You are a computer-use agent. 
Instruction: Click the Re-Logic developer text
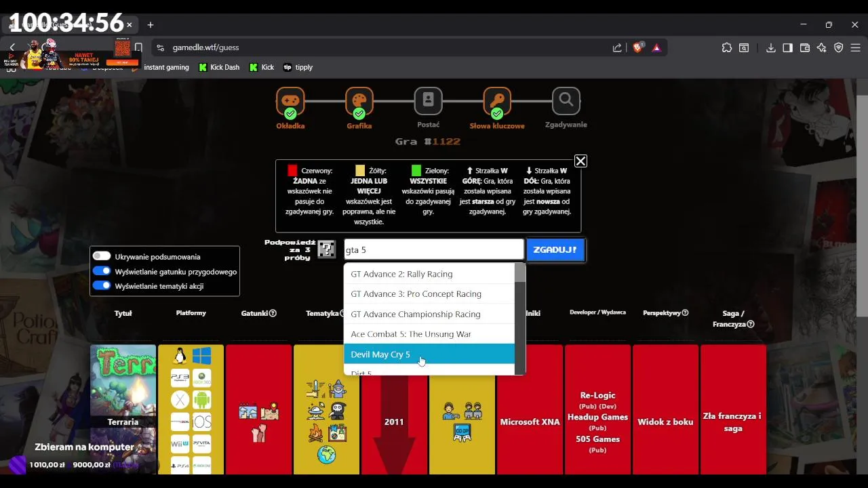tap(597, 395)
